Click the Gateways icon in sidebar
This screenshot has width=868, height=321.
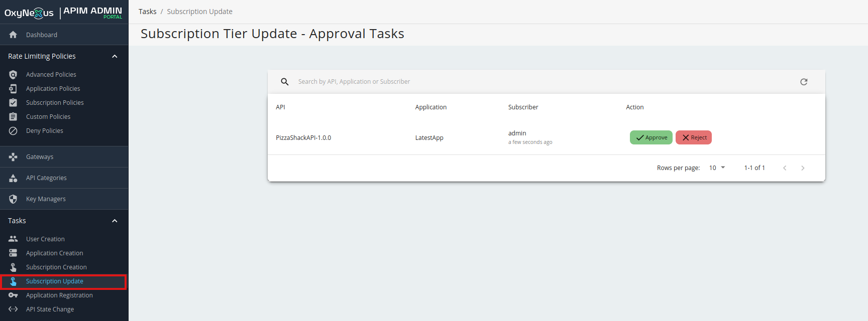click(x=13, y=156)
